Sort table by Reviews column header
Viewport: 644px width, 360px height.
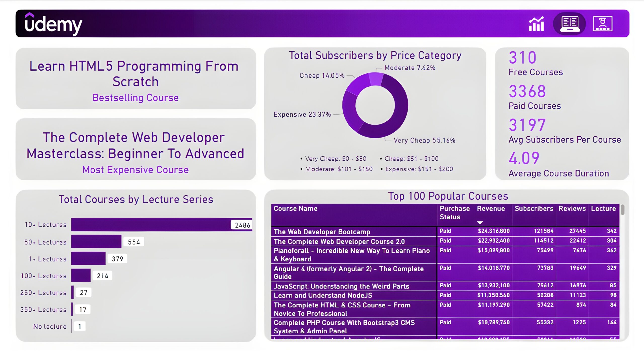coord(572,208)
